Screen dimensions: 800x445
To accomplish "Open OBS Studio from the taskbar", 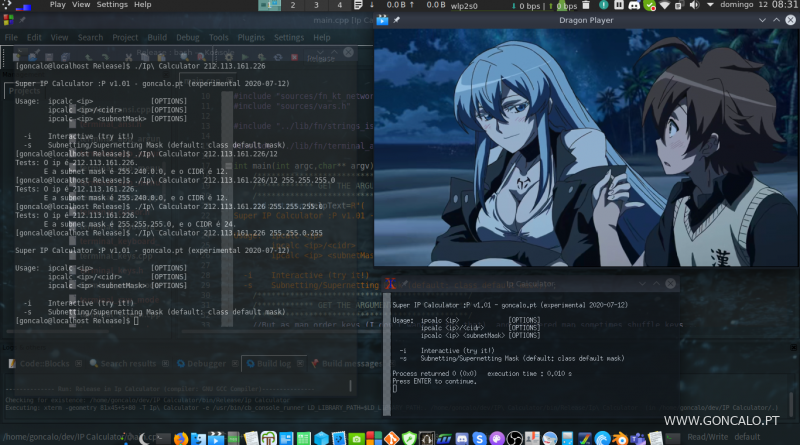I will click(x=514, y=438).
